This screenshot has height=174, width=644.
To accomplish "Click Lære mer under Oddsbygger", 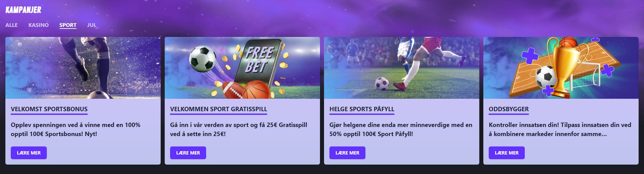I will coord(507,153).
